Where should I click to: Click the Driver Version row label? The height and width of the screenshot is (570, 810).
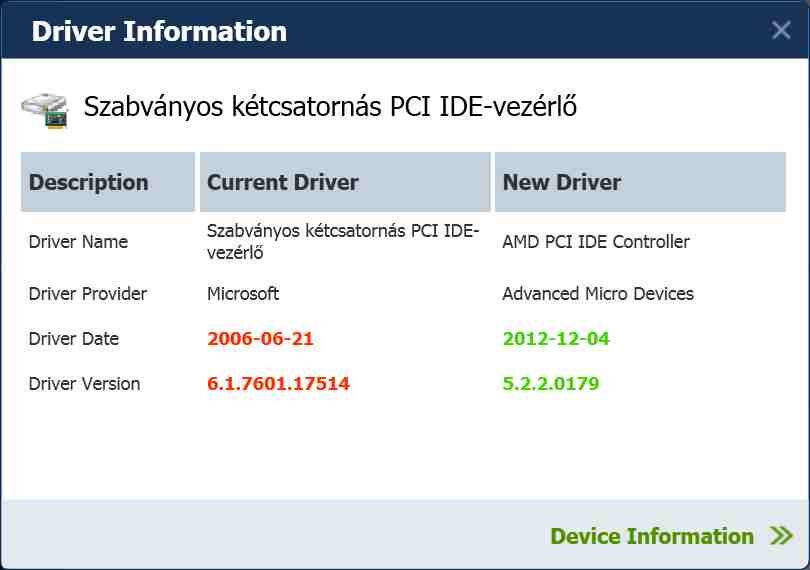pyautogui.click(x=84, y=384)
